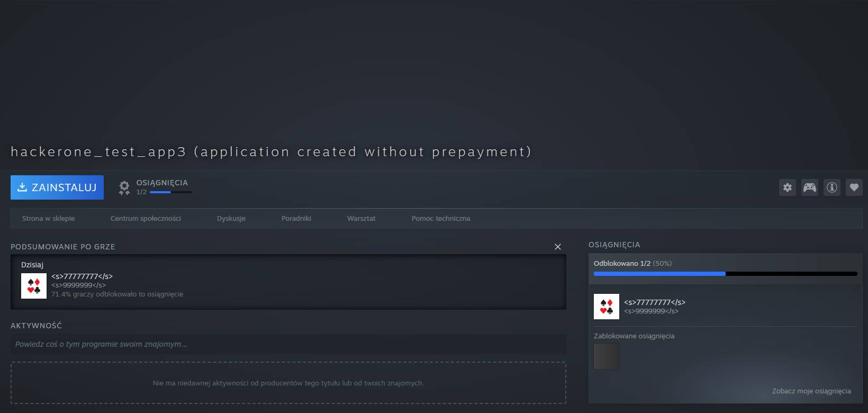Click the Zablokowane osiągnięcia label
This screenshot has height=413, width=868.
click(634, 336)
